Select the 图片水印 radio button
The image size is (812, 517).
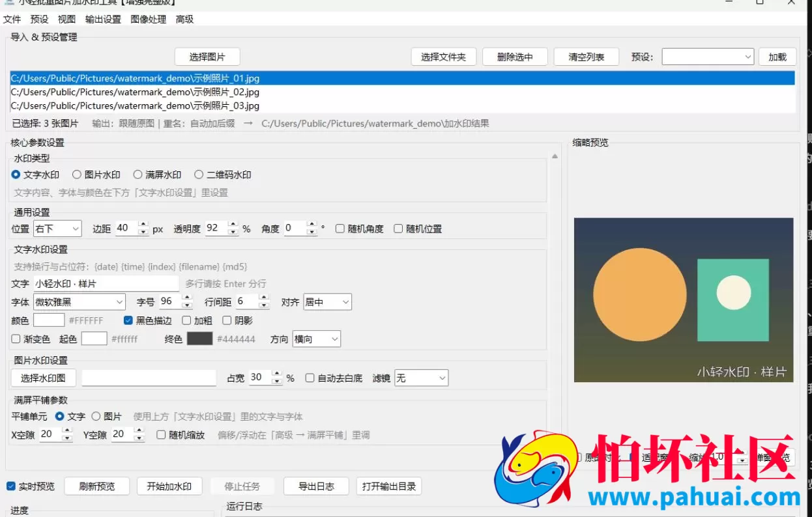pyautogui.click(x=96, y=175)
